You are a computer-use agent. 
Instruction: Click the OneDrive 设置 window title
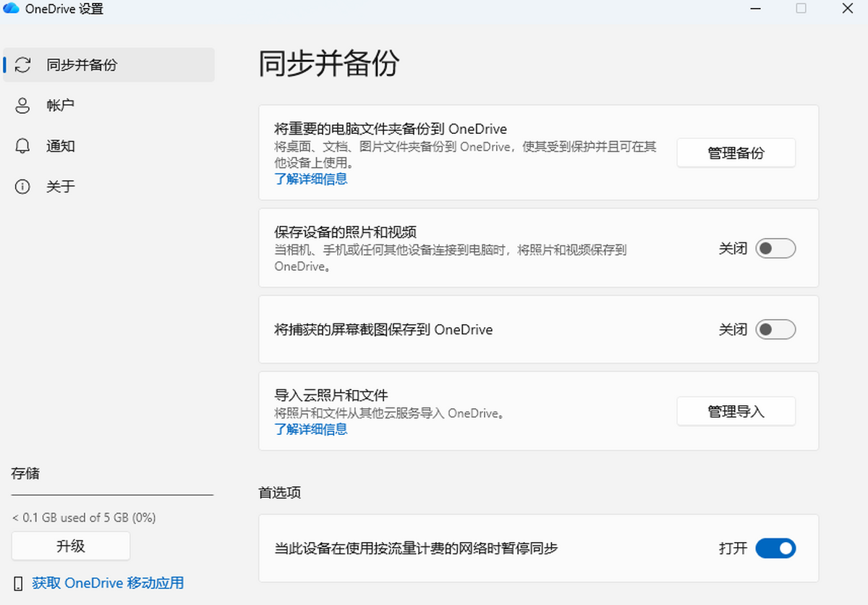(64, 9)
